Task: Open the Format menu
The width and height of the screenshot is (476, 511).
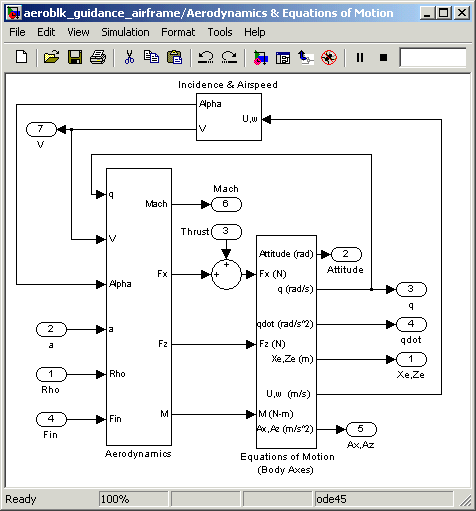Action: [x=178, y=32]
